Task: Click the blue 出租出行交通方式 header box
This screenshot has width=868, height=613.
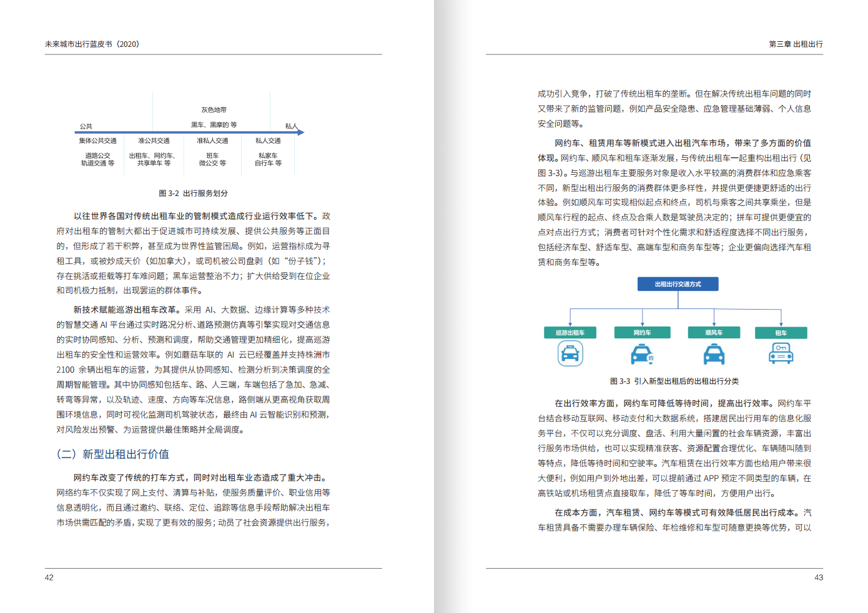Action: point(678,284)
